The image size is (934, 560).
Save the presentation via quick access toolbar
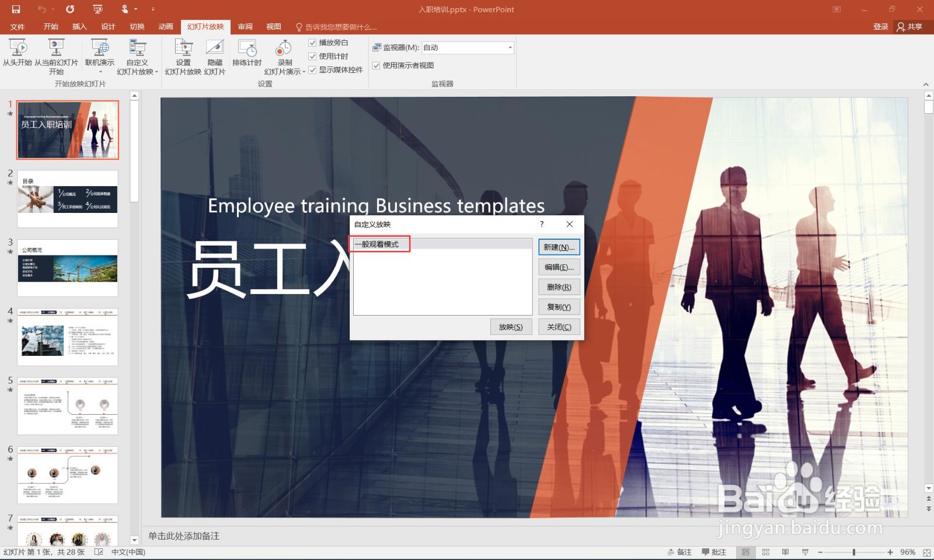[x=16, y=9]
